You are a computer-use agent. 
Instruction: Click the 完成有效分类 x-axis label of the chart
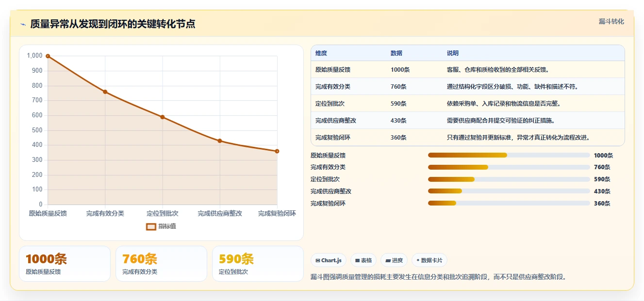(105, 213)
